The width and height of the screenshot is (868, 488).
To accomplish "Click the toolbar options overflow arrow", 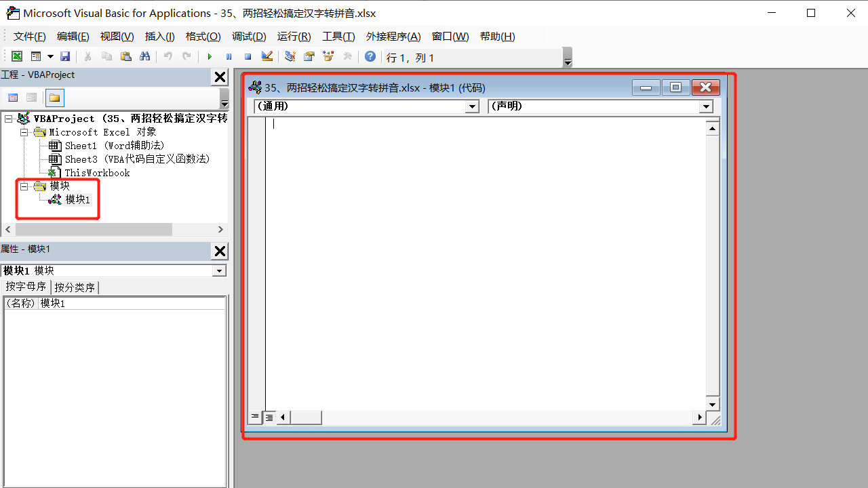I will [568, 58].
